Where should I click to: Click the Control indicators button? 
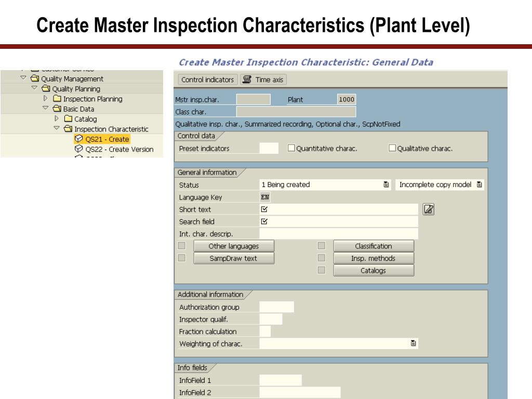coord(208,79)
